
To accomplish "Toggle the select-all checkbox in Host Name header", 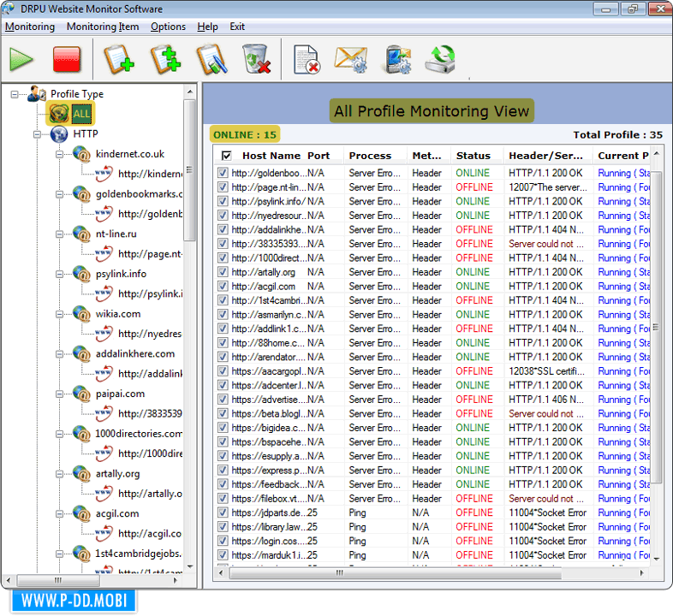I will pos(227,156).
